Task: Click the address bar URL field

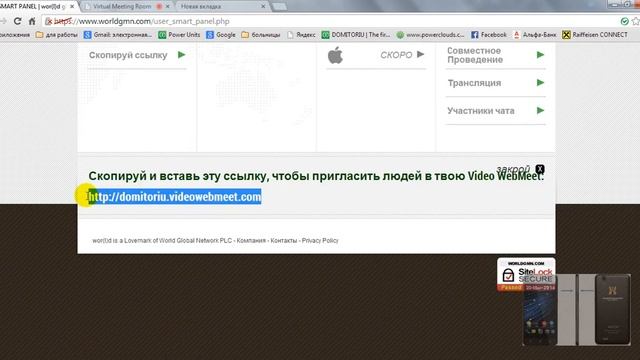Action: coord(327,21)
